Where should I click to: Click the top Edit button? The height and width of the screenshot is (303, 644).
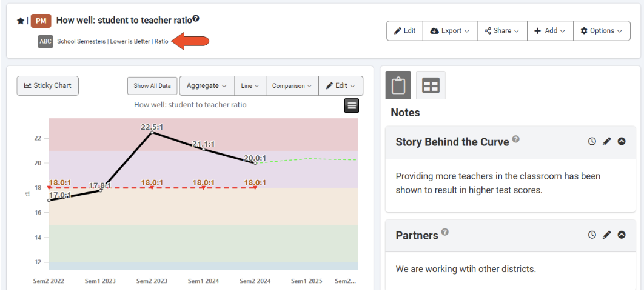pos(404,31)
